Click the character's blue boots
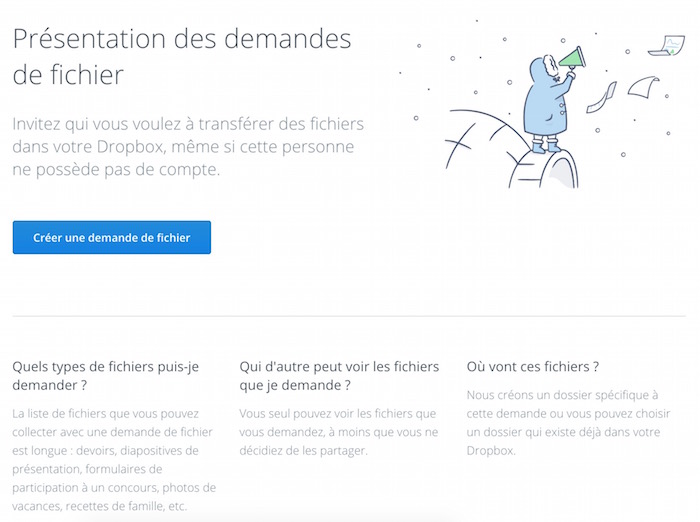Image resolution: width=700 pixels, height=522 pixels. [x=546, y=145]
